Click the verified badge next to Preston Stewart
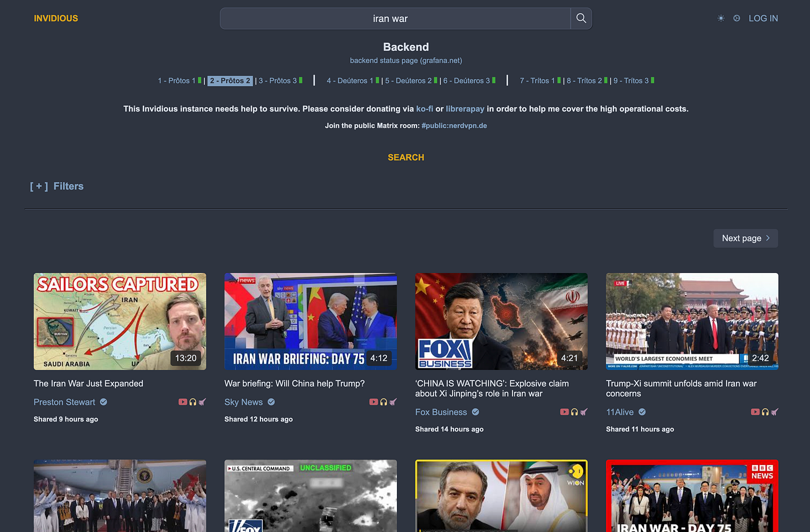The width and height of the screenshot is (810, 532). pyautogui.click(x=104, y=402)
